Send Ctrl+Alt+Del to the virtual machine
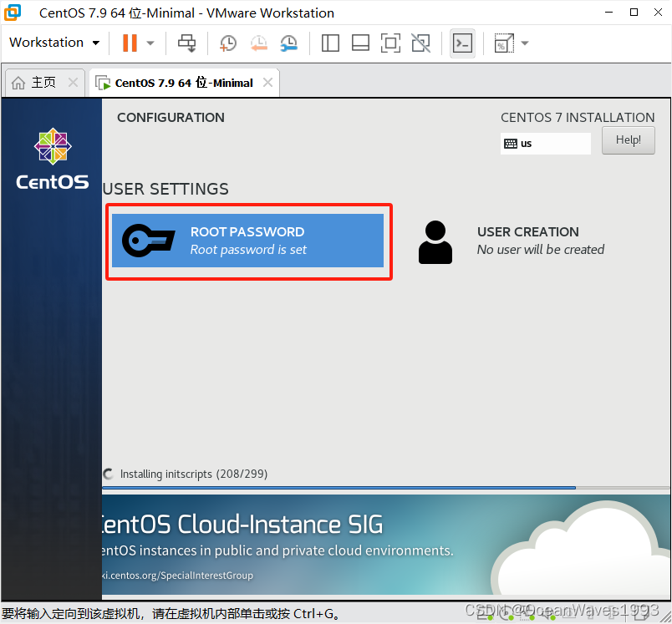Screen dimensions: 672x624 tap(186, 43)
